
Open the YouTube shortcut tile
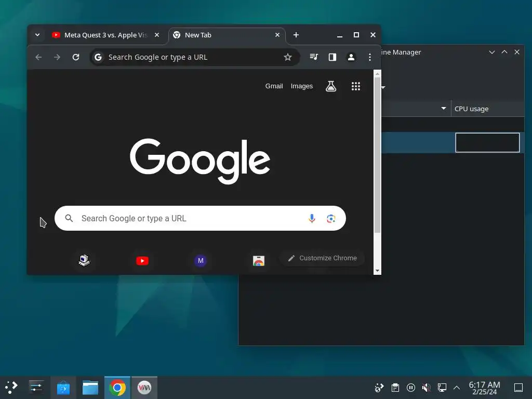pos(142,261)
